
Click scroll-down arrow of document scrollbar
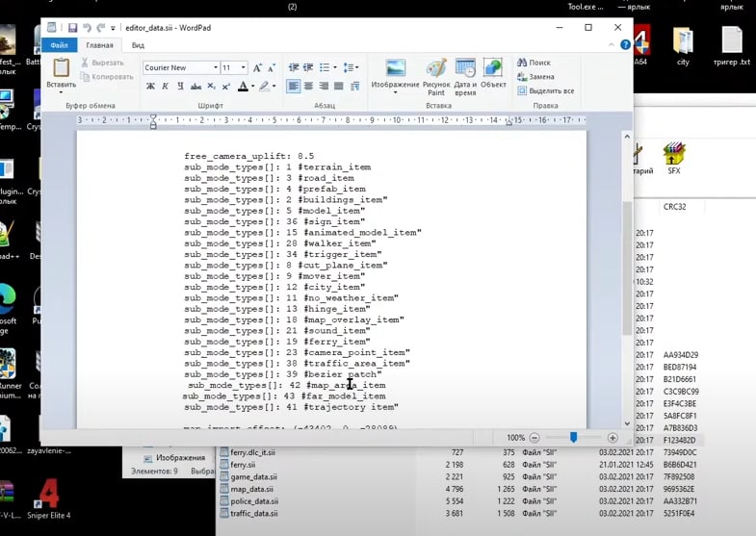coord(627,423)
